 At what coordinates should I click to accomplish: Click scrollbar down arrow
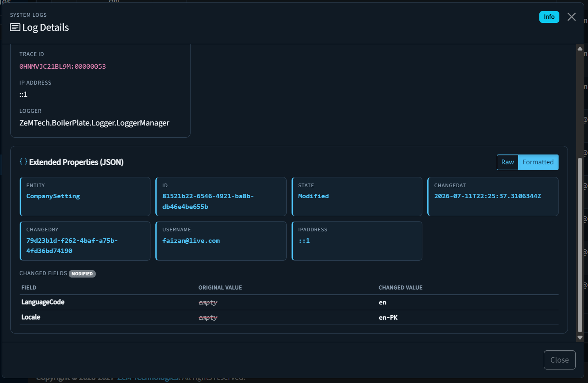point(580,338)
